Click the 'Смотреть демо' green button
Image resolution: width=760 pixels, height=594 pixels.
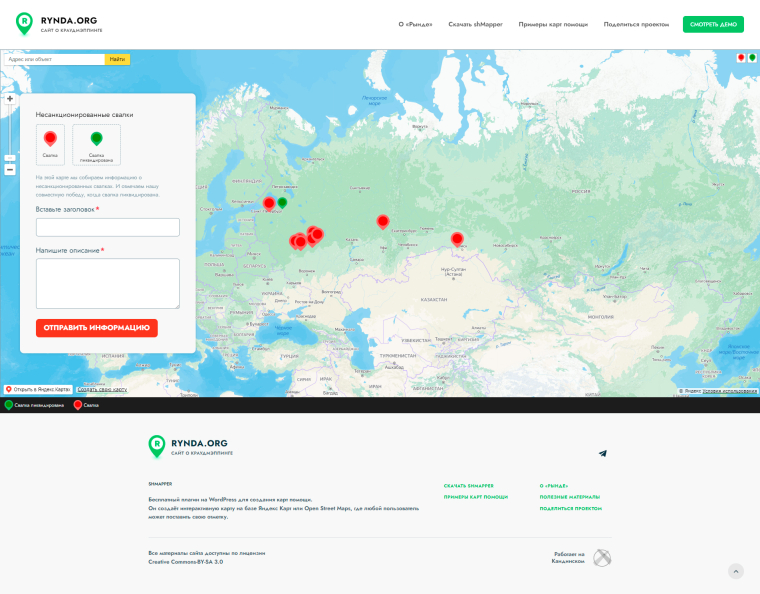click(x=713, y=24)
